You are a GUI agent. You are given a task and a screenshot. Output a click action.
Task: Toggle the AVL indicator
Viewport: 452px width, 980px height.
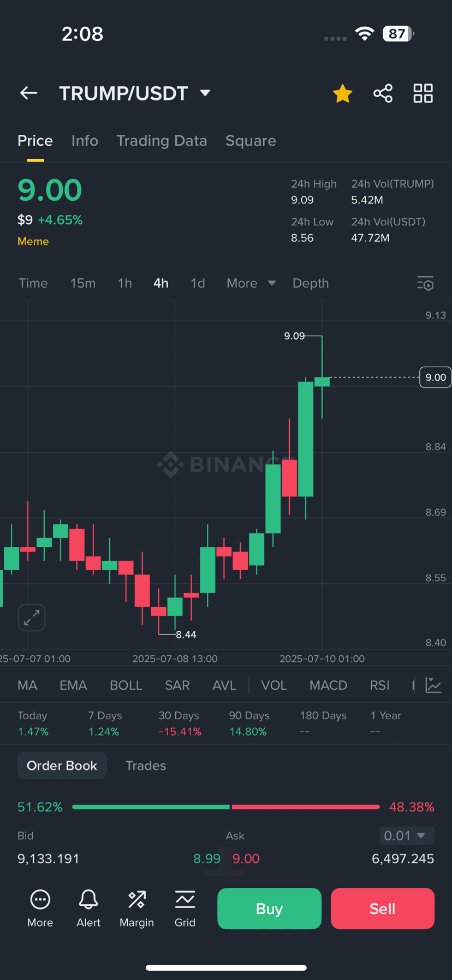[x=224, y=685]
